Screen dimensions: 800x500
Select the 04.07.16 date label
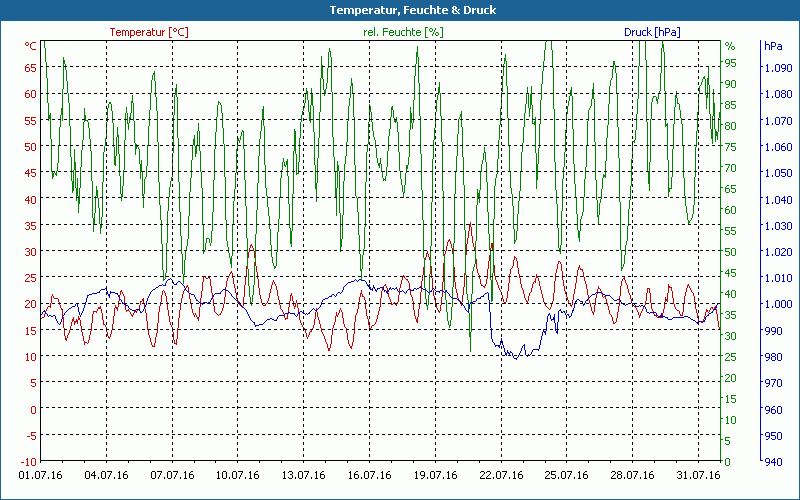[x=106, y=475]
